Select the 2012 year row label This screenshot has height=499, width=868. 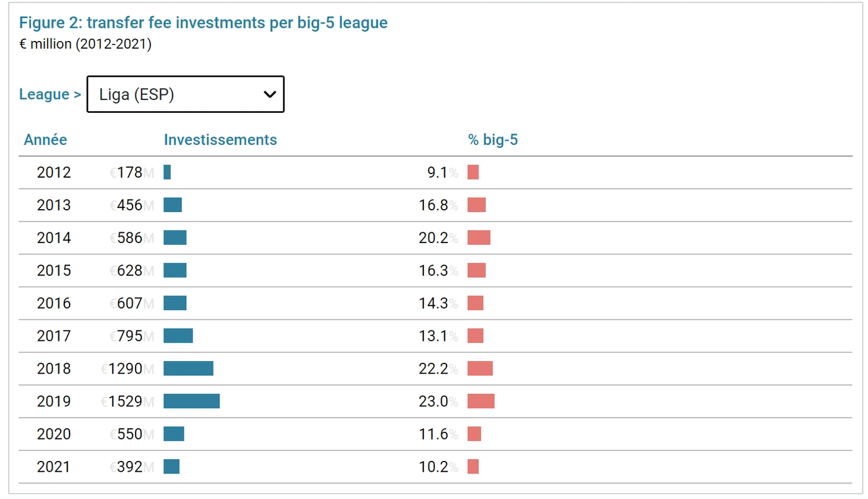[54, 172]
